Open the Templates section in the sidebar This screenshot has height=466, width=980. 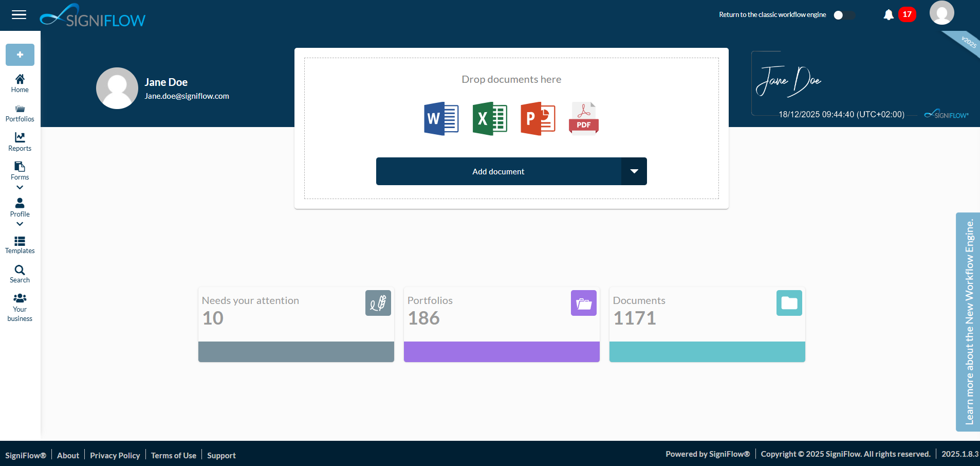(x=20, y=244)
